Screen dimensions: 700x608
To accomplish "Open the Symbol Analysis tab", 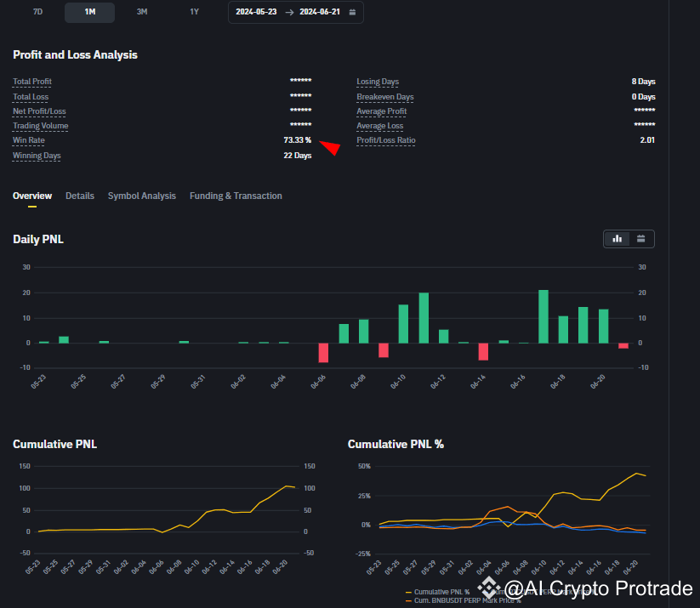I will (142, 196).
